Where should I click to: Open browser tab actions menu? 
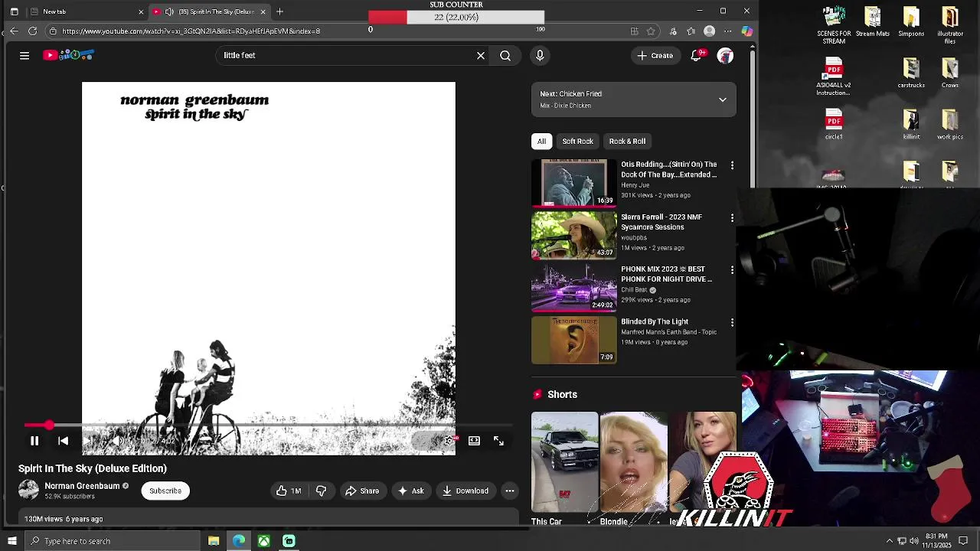(14, 11)
